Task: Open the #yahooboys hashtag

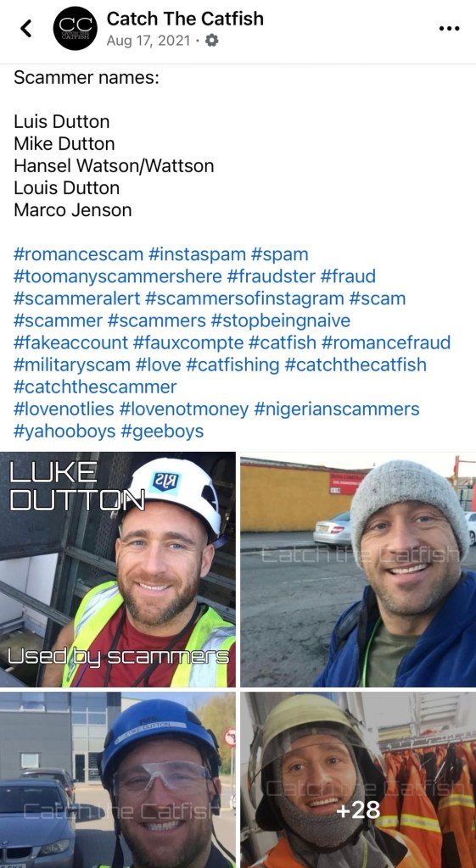Action: coord(64,431)
